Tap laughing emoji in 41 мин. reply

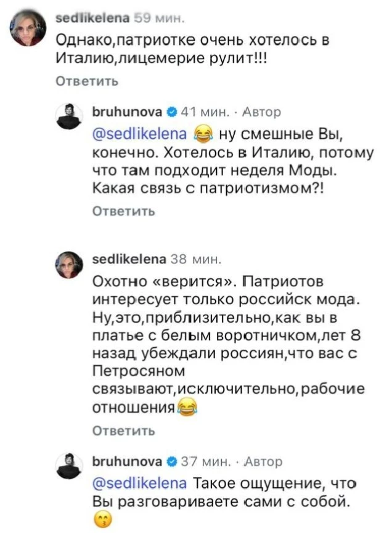tap(203, 134)
